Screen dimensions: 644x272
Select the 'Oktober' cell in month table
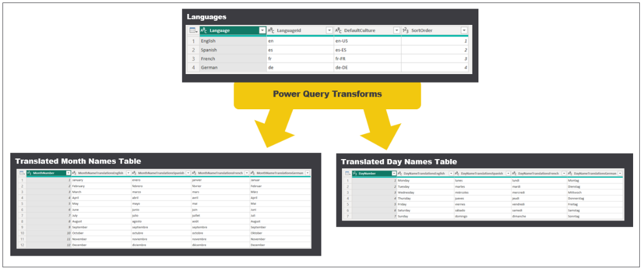click(280, 233)
